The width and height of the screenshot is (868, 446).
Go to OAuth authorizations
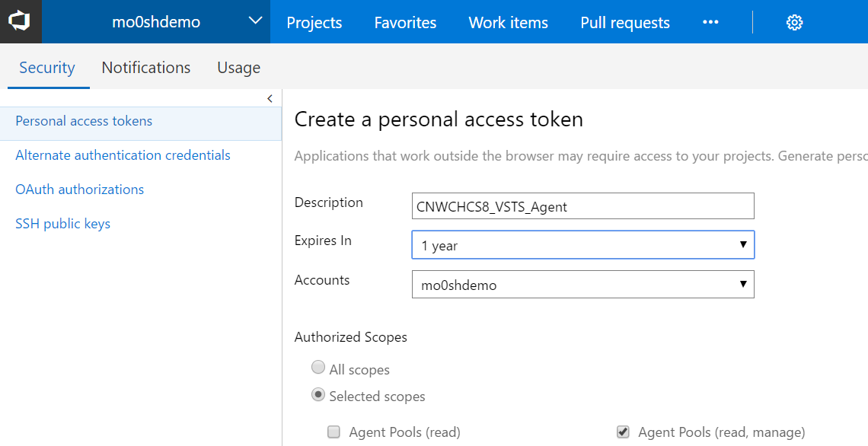79,190
